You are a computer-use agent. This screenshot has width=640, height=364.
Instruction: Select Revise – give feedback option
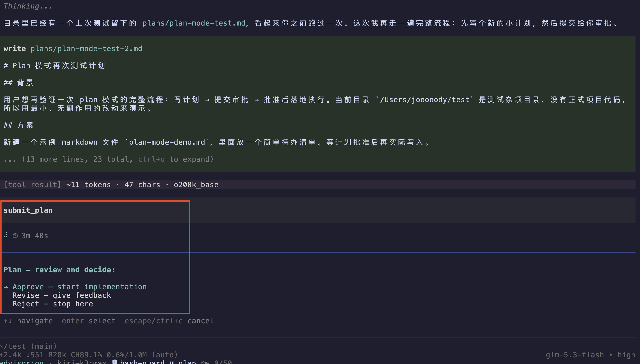(62, 295)
